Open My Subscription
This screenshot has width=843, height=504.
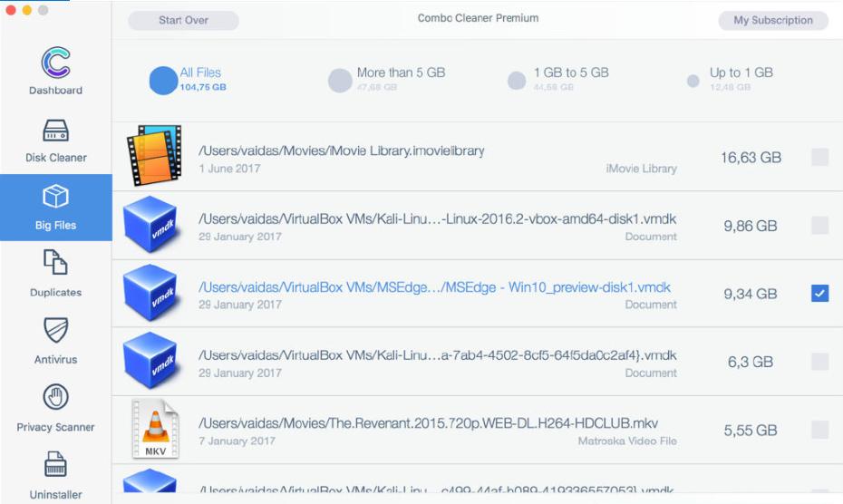(772, 20)
